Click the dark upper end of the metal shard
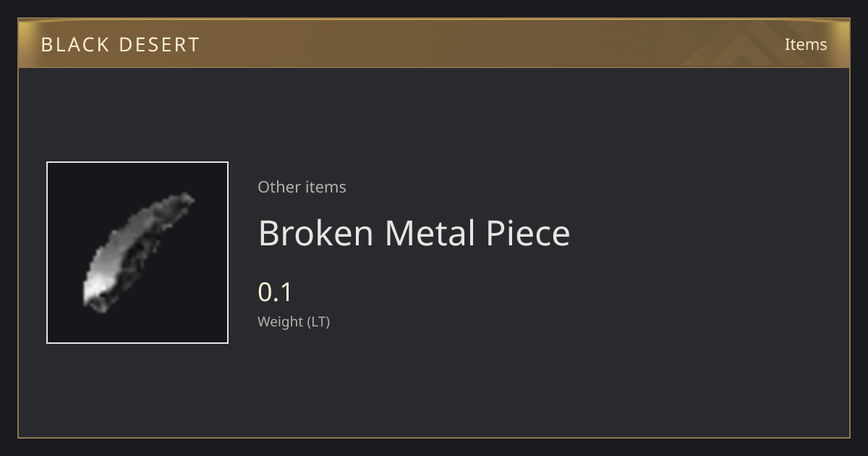The width and height of the screenshot is (868, 456). click(x=181, y=201)
